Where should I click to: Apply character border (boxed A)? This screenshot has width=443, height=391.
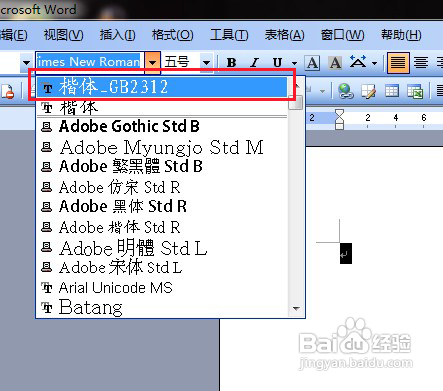[312, 62]
